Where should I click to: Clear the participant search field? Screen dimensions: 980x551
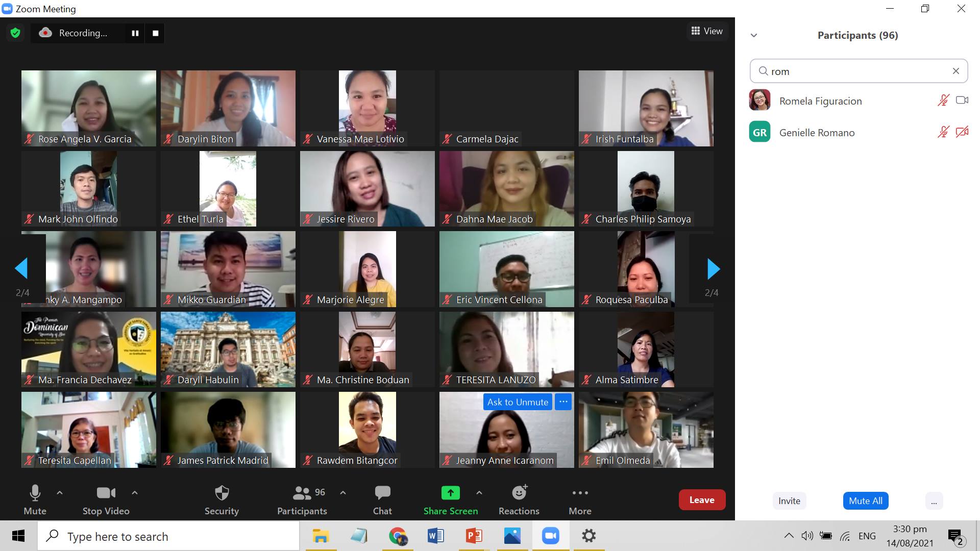point(956,71)
